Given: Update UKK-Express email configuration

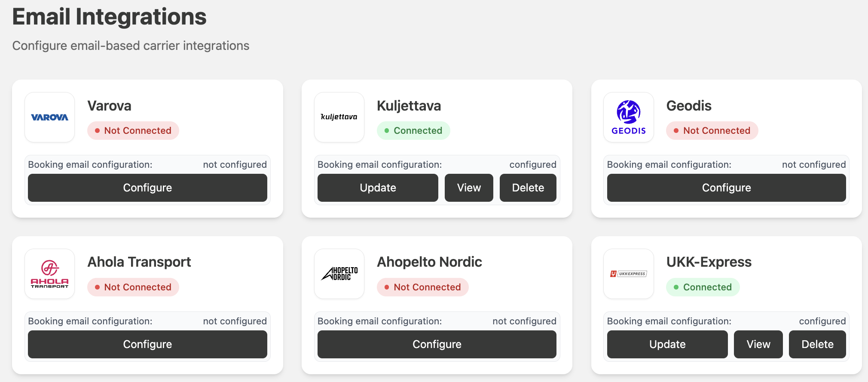Looking at the screenshot, I should [x=667, y=344].
